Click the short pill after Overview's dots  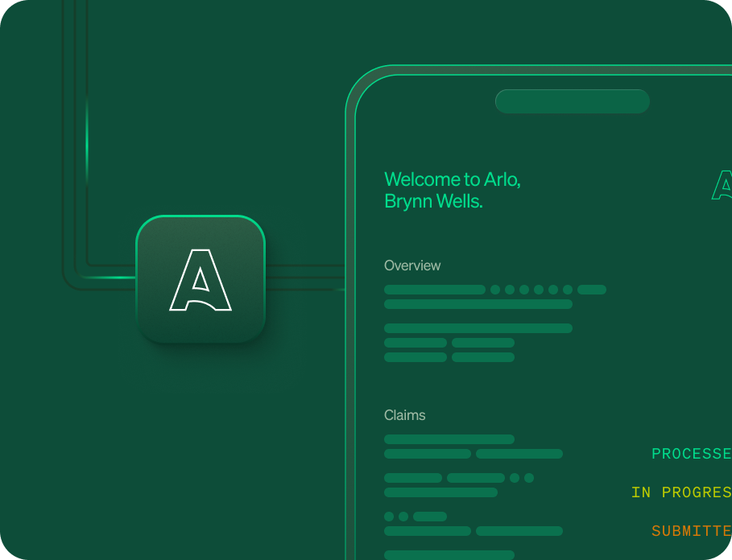pyautogui.click(x=592, y=290)
